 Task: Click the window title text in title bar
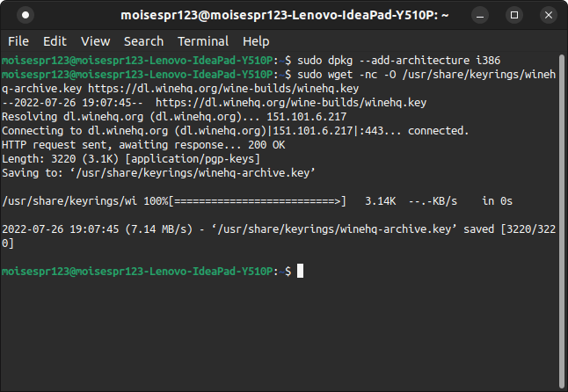pos(283,15)
